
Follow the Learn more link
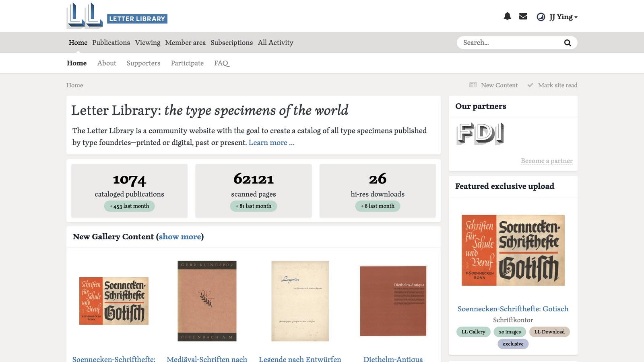271,142
